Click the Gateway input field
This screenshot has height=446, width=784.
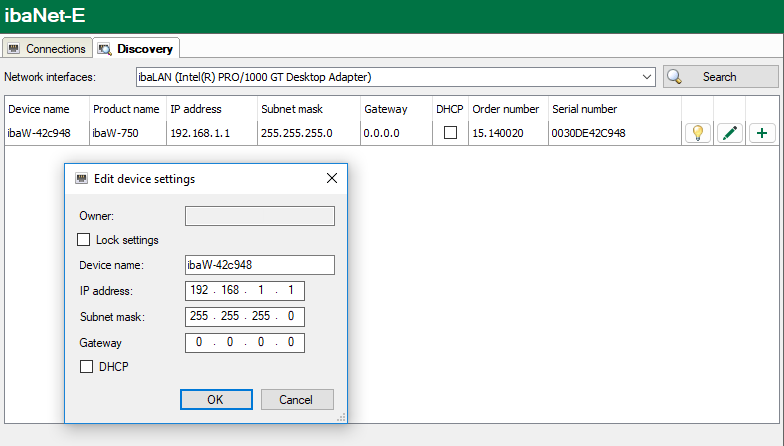(244, 343)
